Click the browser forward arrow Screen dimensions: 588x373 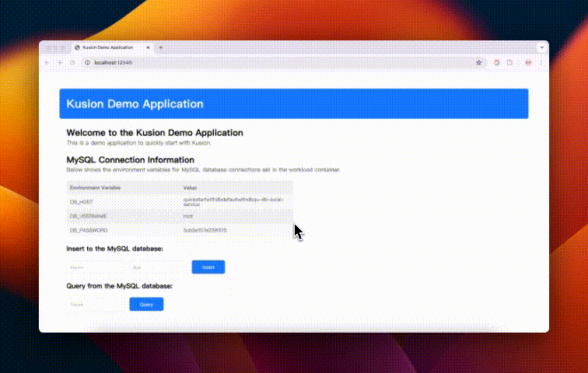58,63
